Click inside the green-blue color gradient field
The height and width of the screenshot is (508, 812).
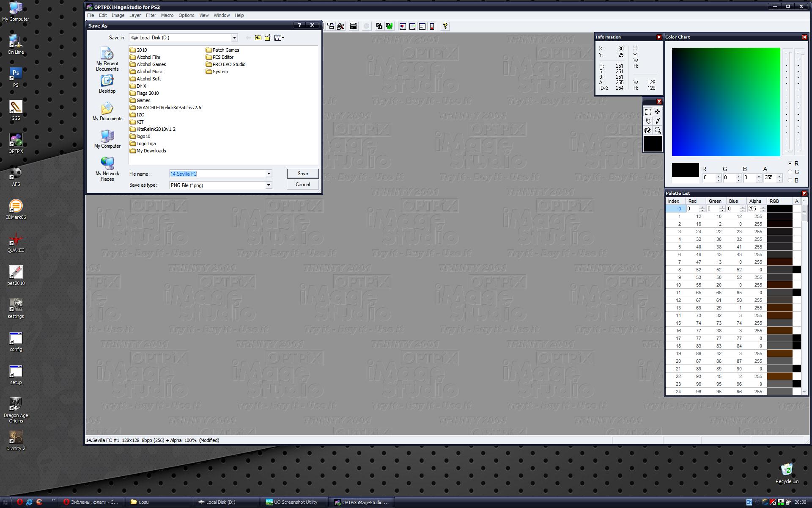point(726,102)
